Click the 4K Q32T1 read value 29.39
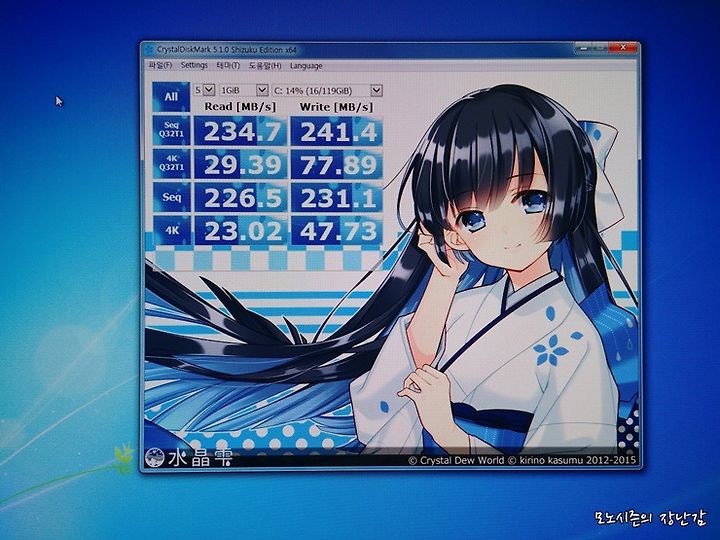Image resolution: width=720 pixels, height=540 pixels. [241, 164]
